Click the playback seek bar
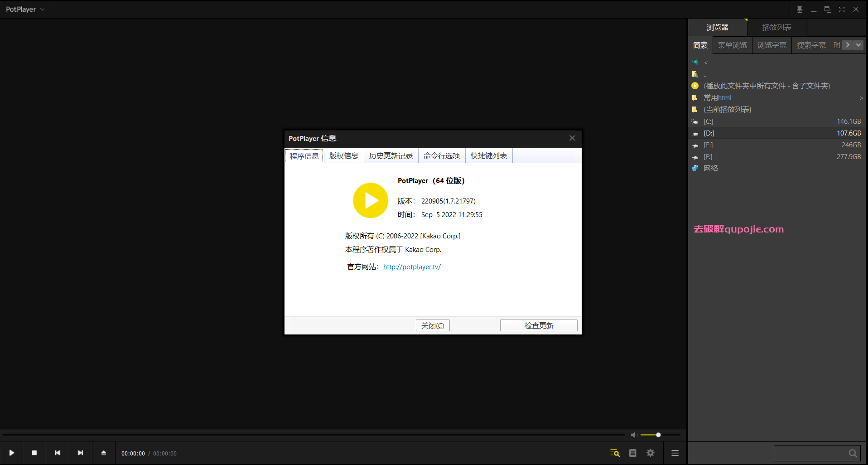 (x=314, y=435)
